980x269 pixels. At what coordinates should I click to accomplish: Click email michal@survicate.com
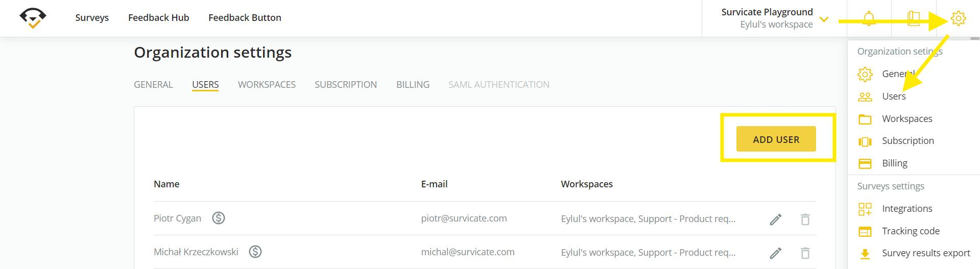pyautogui.click(x=468, y=252)
